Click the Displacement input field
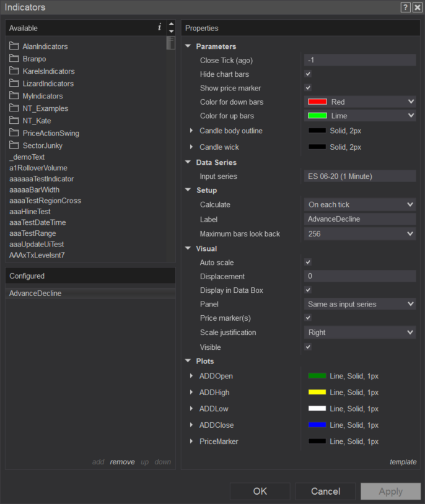The width and height of the screenshot is (425, 504). [359, 277]
